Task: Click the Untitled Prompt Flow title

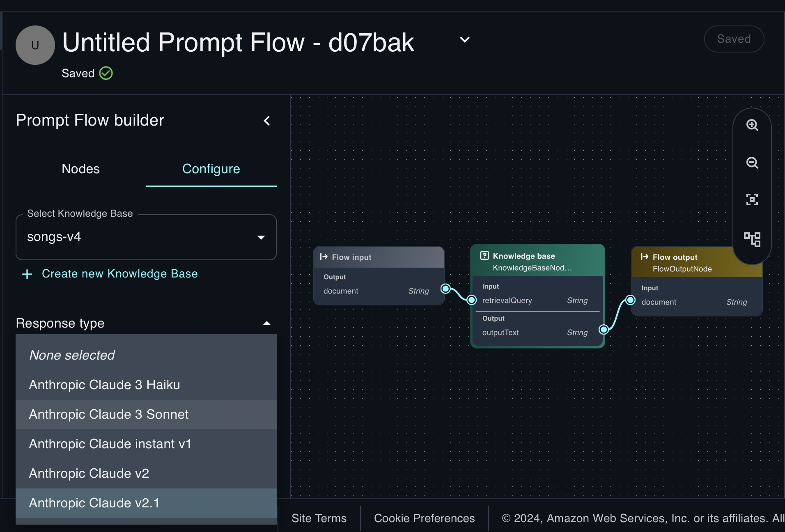Action: (238, 42)
